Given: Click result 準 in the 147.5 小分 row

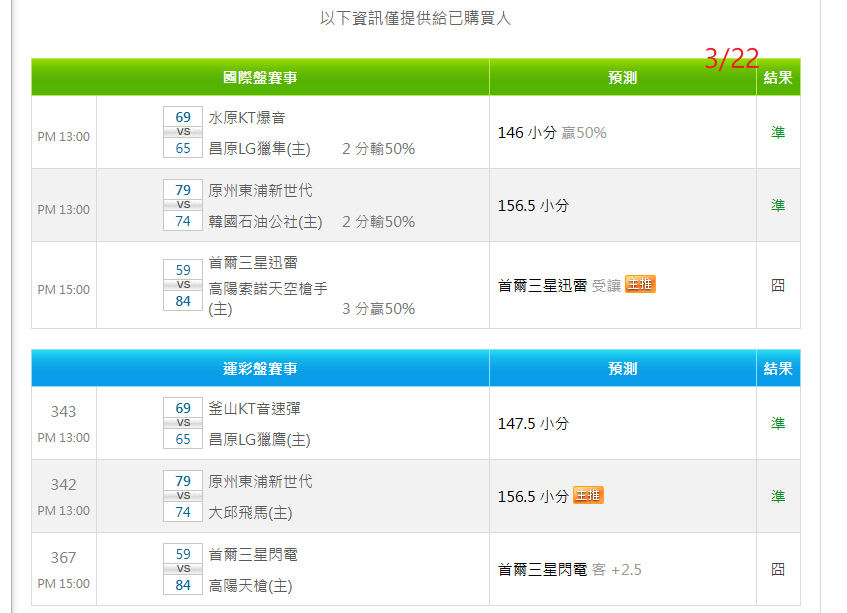Looking at the screenshot, I should click(x=778, y=423).
